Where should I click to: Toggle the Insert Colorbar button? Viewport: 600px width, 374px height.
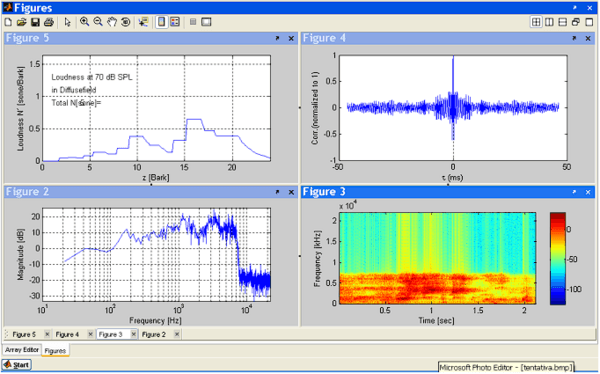pos(162,22)
